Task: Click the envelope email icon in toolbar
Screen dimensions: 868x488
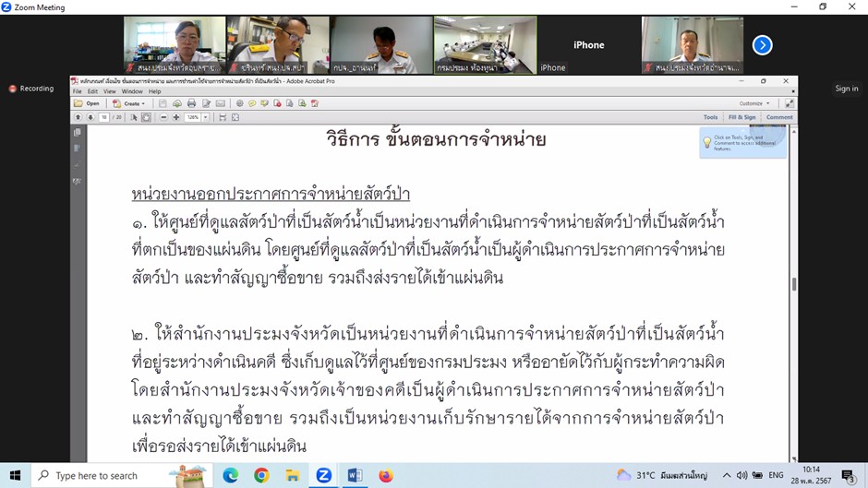Action: 221,104
